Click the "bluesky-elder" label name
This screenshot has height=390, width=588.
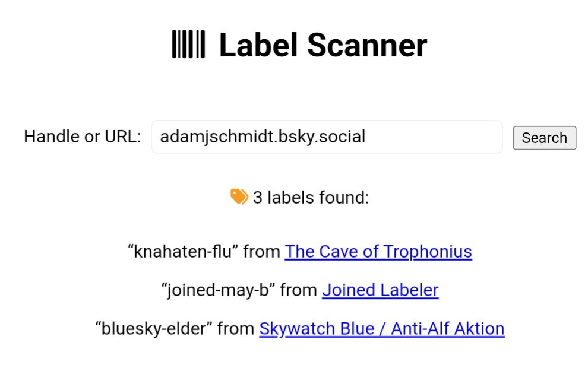point(154,329)
